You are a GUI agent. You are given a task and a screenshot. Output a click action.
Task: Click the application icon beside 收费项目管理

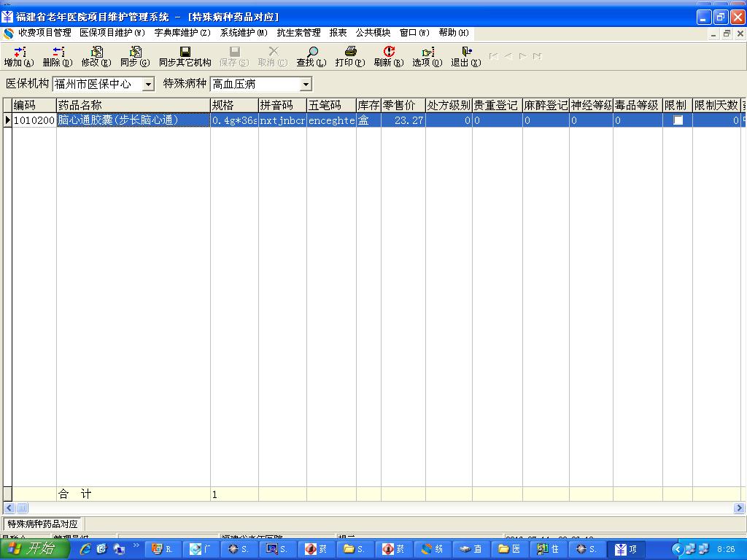[x=9, y=34]
